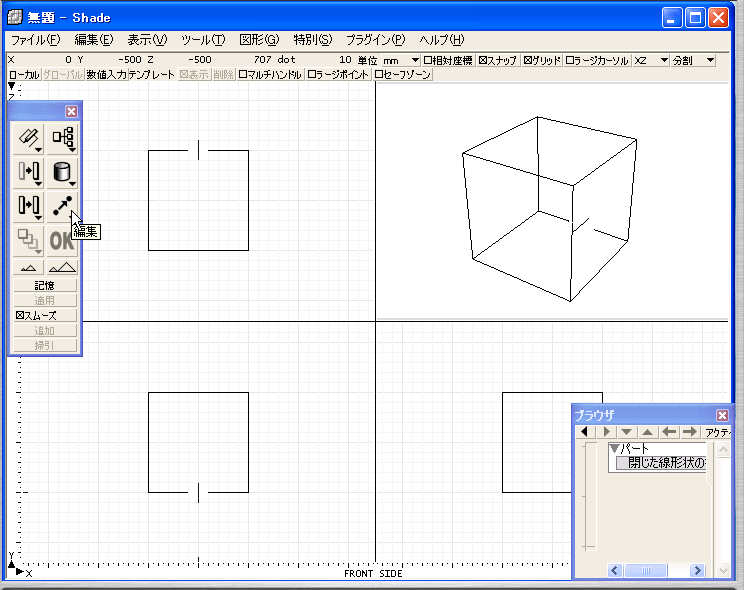The image size is (744, 590).
Task: Click the 掃引 sweep button
Action: pos(45,346)
